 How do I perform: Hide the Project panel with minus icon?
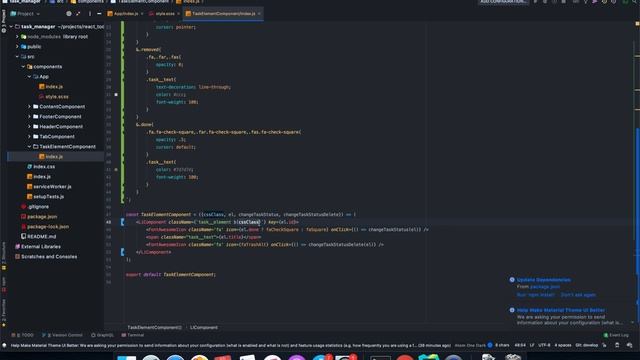click(x=99, y=13)
